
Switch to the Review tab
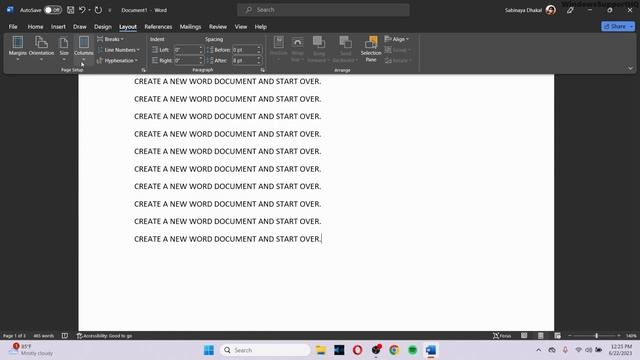pos(218,27)
